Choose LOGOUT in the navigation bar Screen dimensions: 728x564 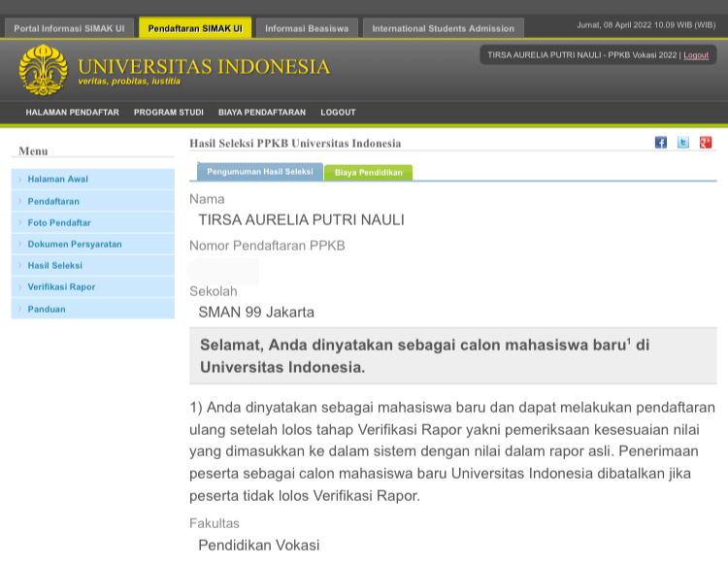click(x=338, y=113)
